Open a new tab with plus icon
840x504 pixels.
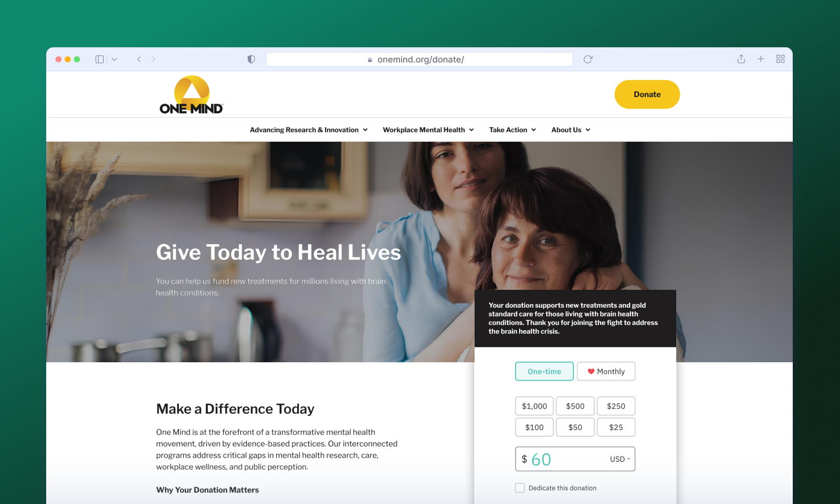click(761, 59)
